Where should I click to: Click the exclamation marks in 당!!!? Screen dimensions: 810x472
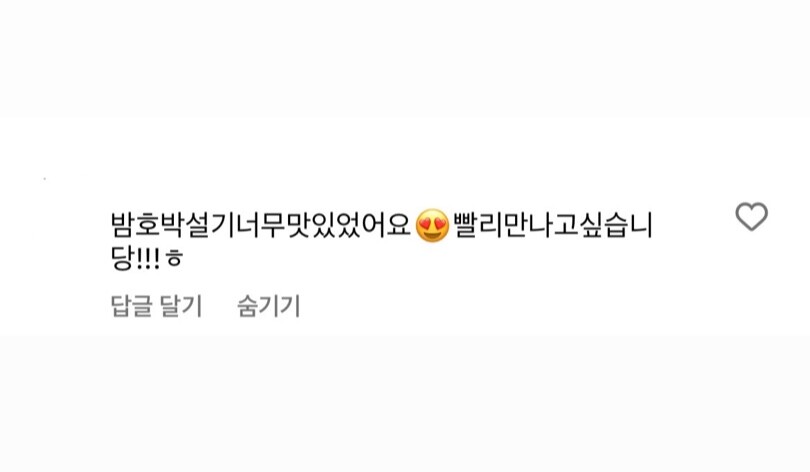click(148, 258)
